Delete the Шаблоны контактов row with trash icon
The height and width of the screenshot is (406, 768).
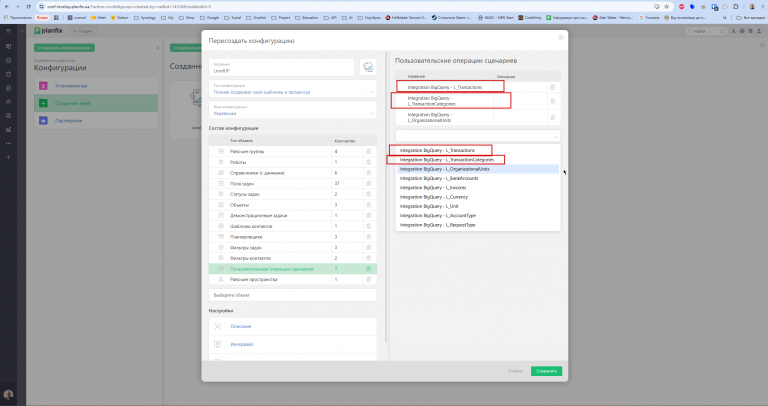coord(368,226)
